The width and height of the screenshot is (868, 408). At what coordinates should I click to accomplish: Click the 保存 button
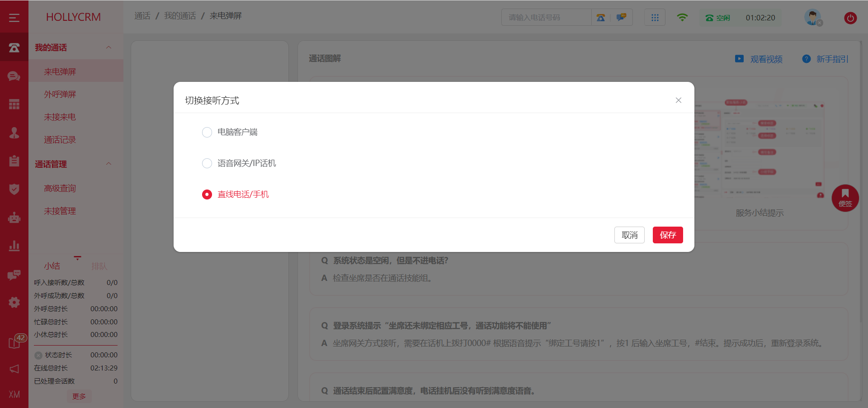pos(667,235)
